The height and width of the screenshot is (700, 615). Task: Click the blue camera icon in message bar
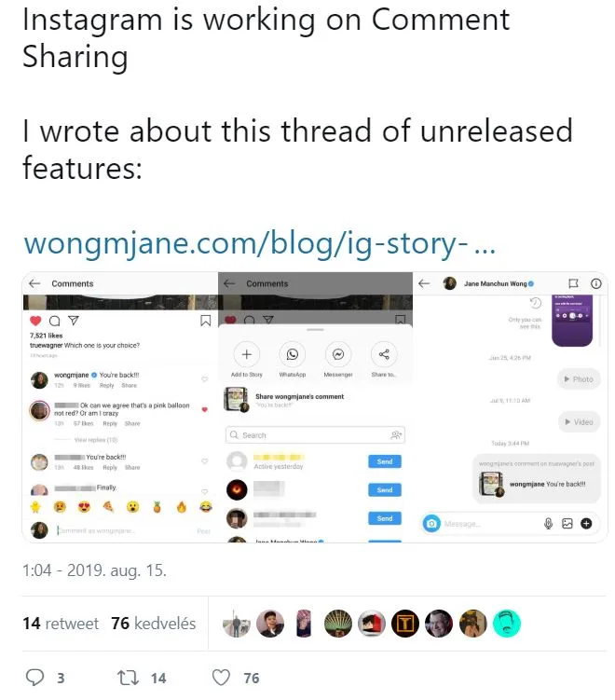(431, 523)
